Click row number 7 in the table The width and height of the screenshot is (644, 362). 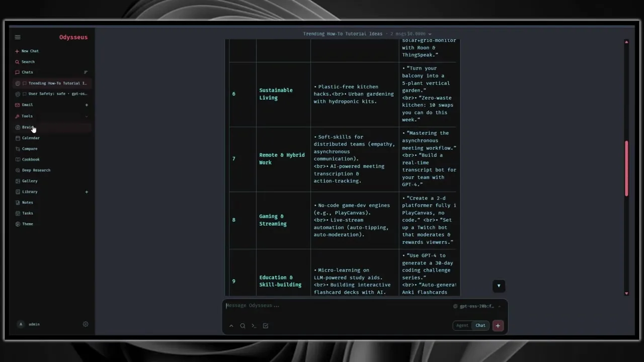(233, 159)
